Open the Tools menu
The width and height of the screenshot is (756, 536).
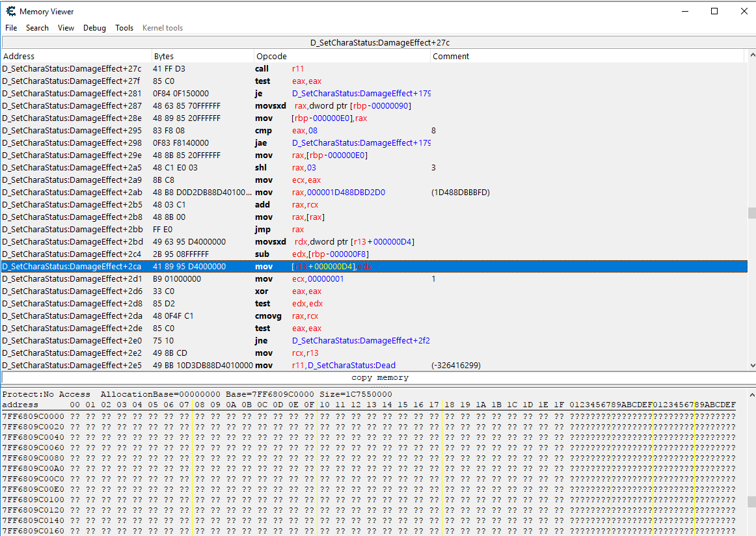[x=124, y=28]
